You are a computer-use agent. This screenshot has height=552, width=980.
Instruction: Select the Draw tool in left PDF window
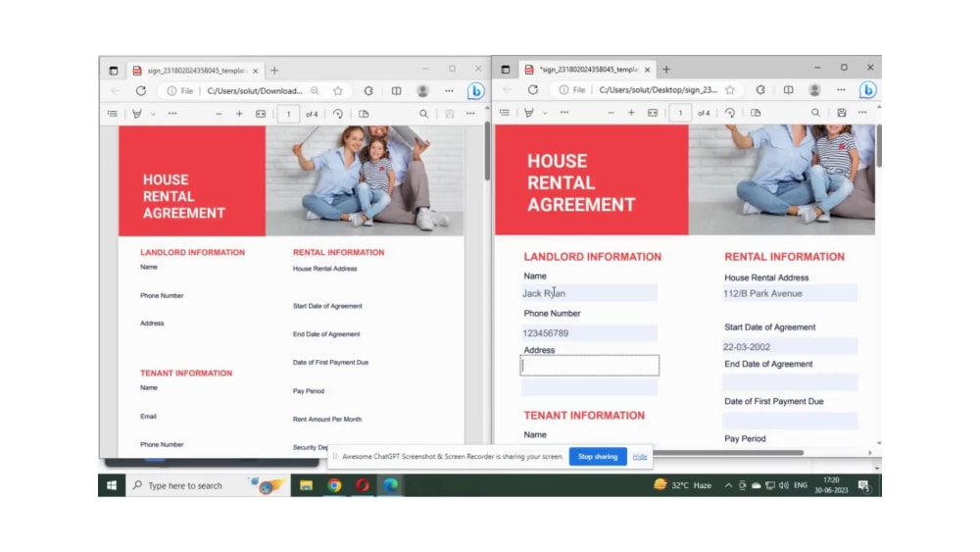137,114
